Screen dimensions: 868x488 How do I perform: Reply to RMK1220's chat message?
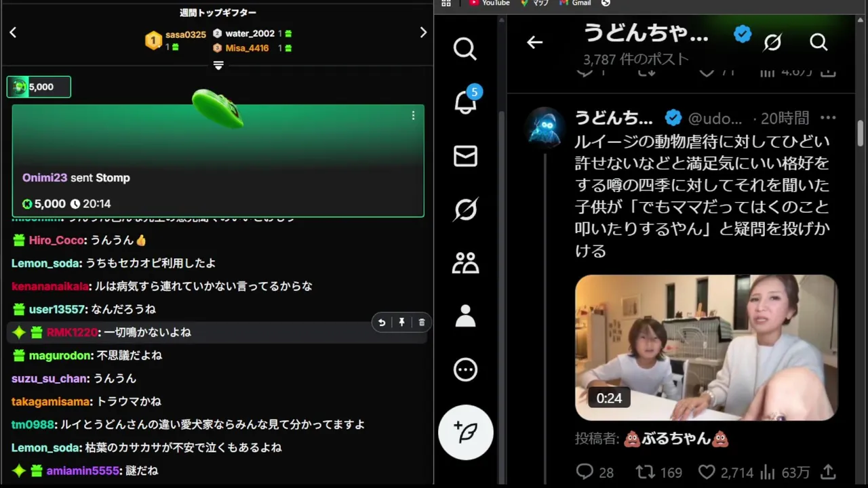click(x=382, y=323)
